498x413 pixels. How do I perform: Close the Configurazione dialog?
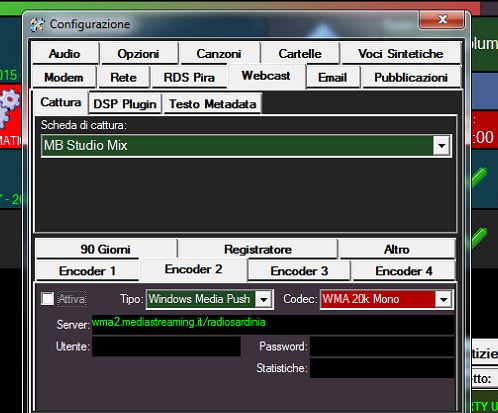(442, 19)
